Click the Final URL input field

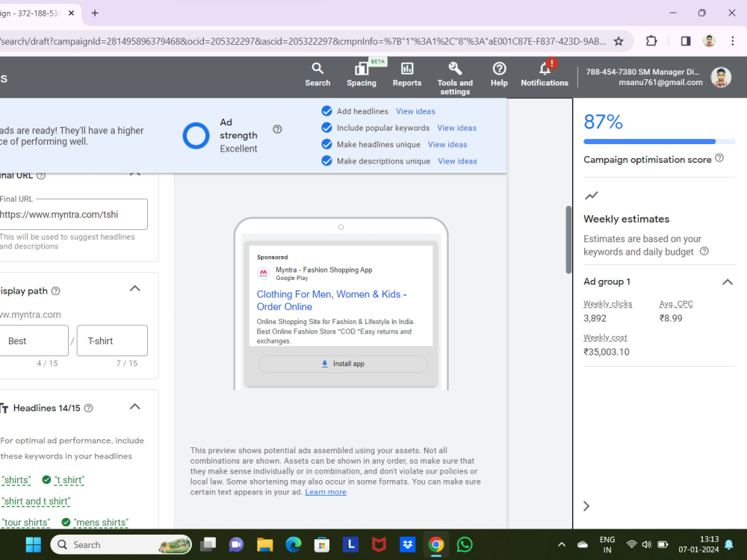[x=72, y=214]
